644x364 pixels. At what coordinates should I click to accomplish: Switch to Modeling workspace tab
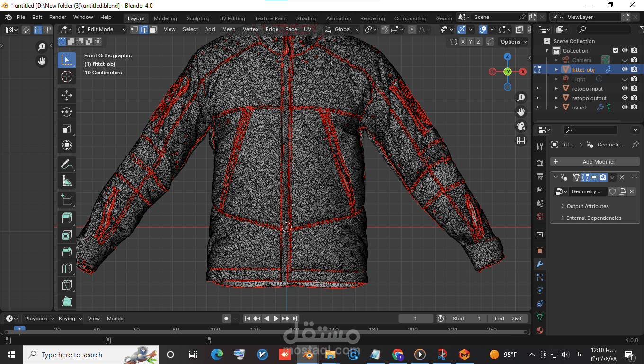(x=165, y=18)
